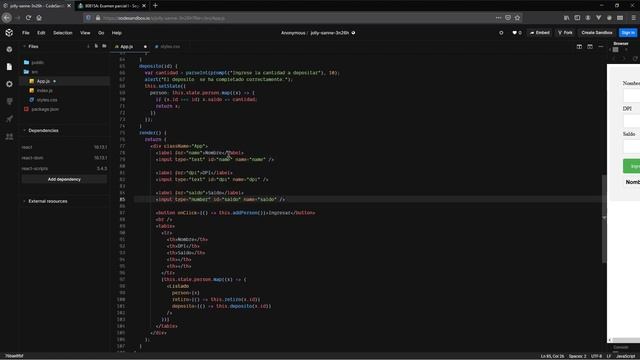The height and width of the screenshot is (360, 640).
Task: Click the Create Sandbox button
Action: tap(597, 33)
